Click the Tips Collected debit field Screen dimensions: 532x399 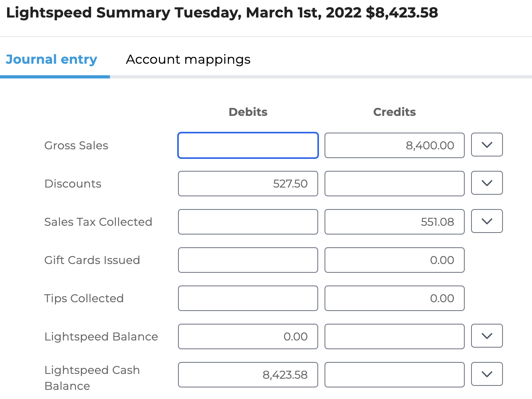coord(248,298)
